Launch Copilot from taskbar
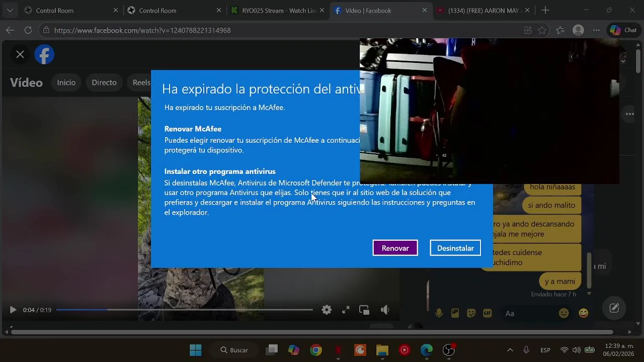 click(x=294, y=350)
